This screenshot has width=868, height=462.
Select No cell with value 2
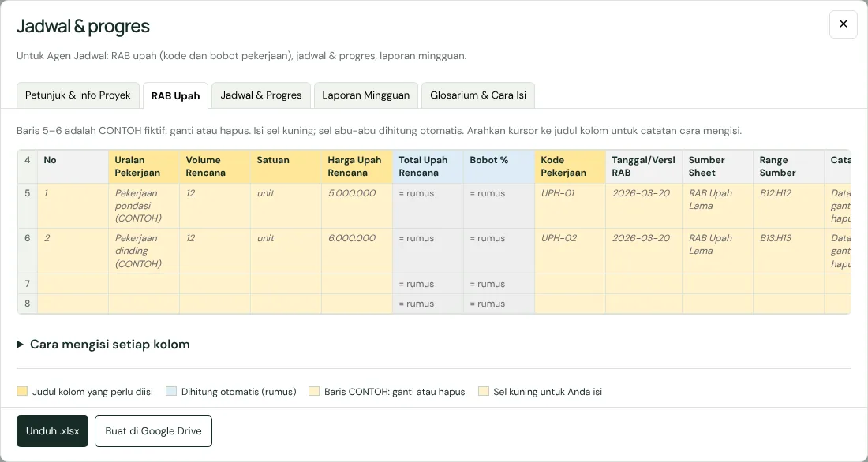coord(73,251)
